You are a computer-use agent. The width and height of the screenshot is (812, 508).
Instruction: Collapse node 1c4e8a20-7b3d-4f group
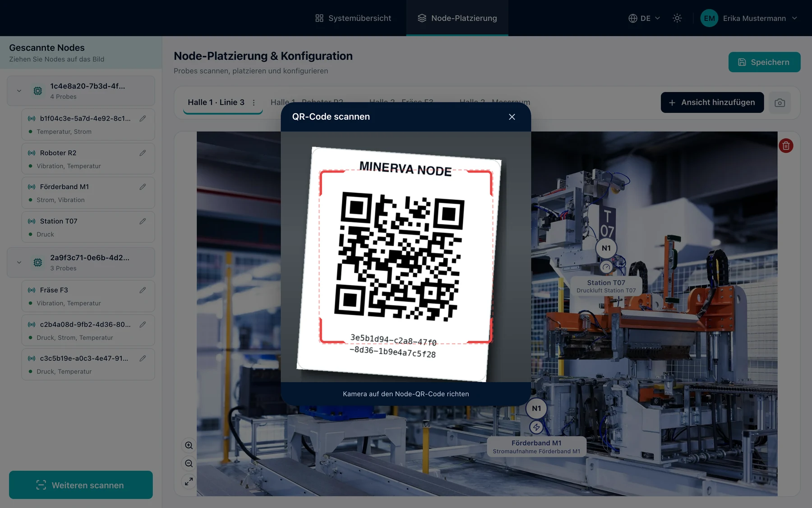pos(19,91)
